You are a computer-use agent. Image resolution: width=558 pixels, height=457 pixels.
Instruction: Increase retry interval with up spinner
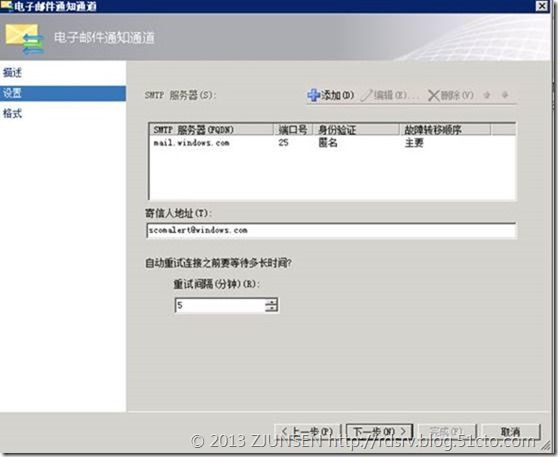coord(271,302)
